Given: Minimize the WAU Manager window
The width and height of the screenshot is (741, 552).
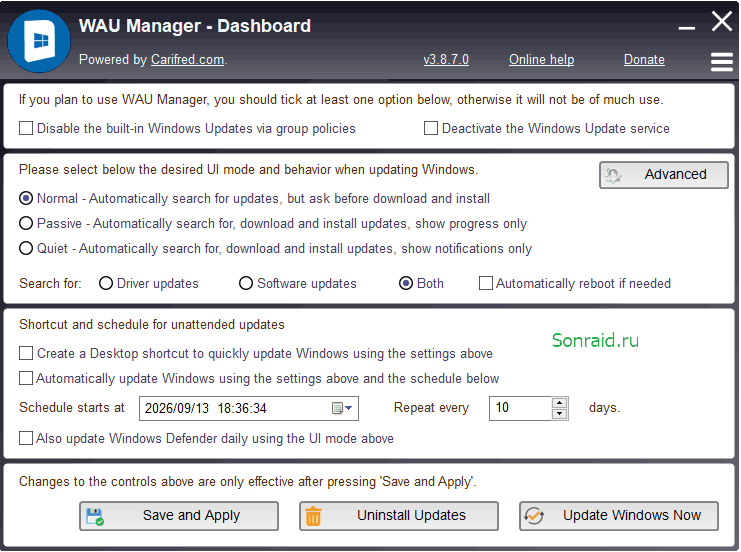Looking at the screenshot, I should pos(687,28).
